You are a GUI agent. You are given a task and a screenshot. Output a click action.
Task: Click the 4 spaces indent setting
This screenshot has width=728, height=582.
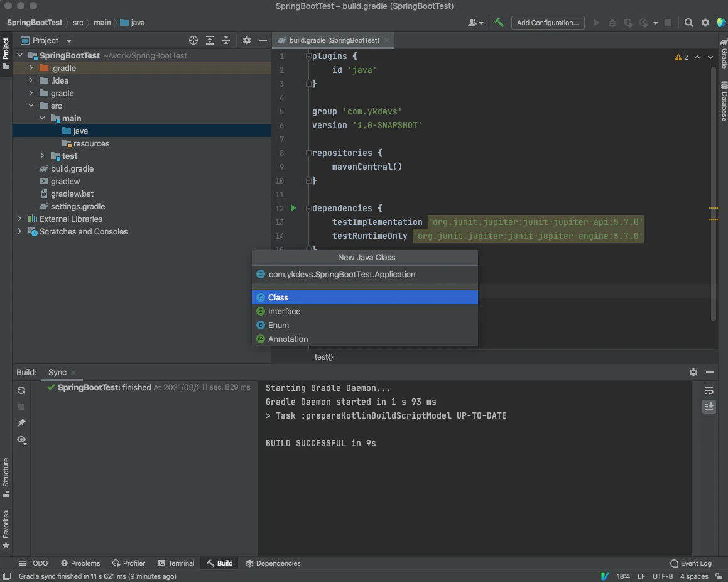[694, 576]
